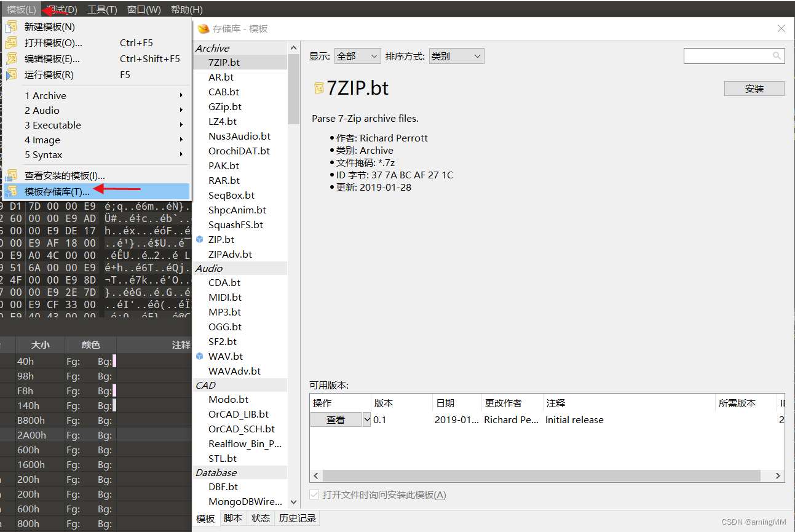This screenshot has height=532, width=795.
Task: Click the versions table right scroll arrow
Action: coord(778,475)
